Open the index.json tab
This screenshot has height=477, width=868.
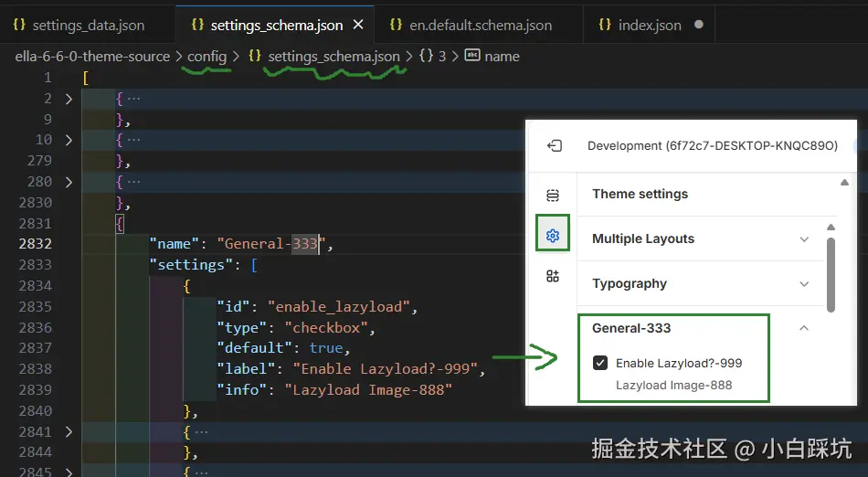[x=650, y=26]
